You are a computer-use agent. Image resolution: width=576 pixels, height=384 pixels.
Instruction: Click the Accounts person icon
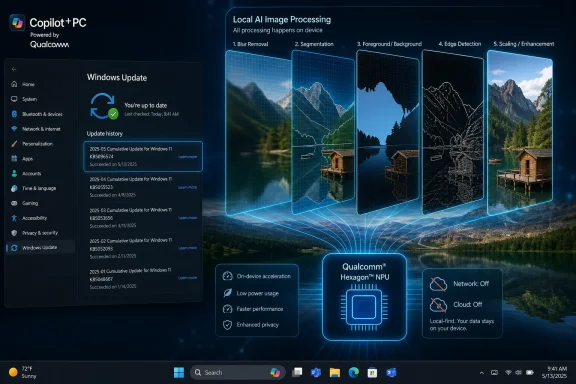click(14, 173)
